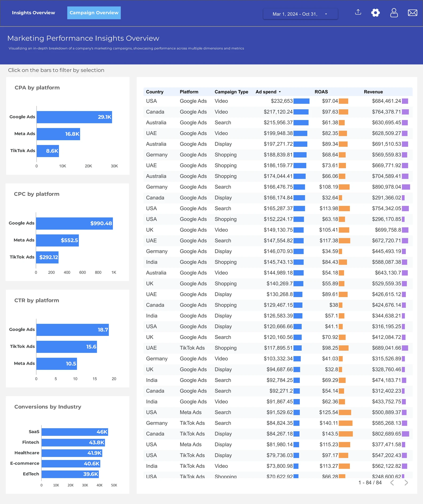Filter by Healthcare conversions bar
The width and height of the screenshot is (423, 504).
point(72,453)
